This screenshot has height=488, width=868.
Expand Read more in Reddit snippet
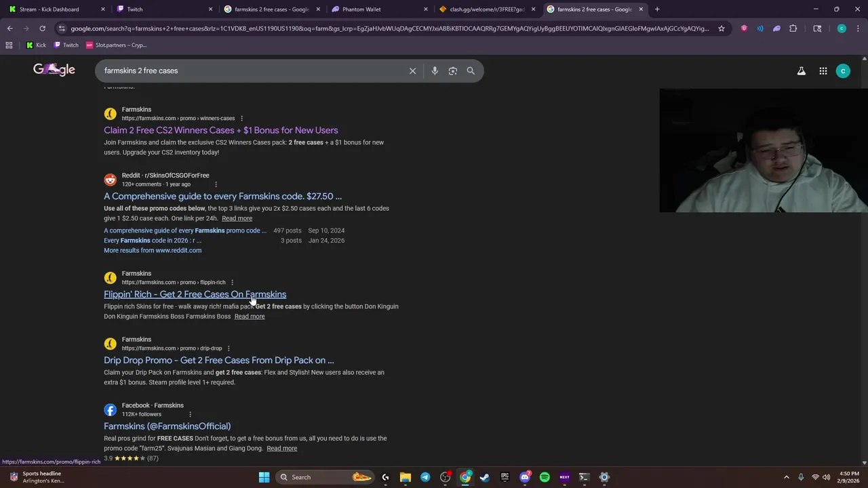pyautogui.click(x=237, y=218)
